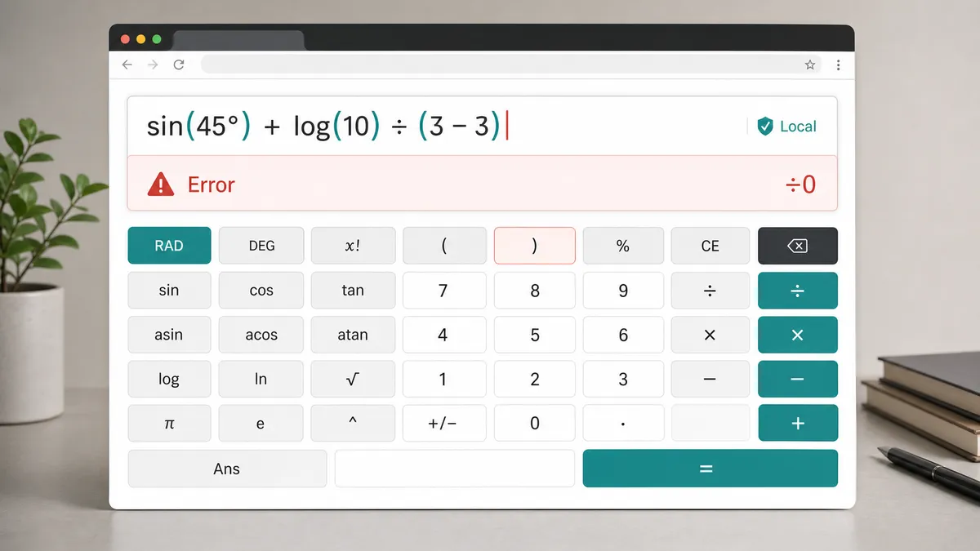Click the number 6 key
980x551 pixels.
click(x=623, y=335)
